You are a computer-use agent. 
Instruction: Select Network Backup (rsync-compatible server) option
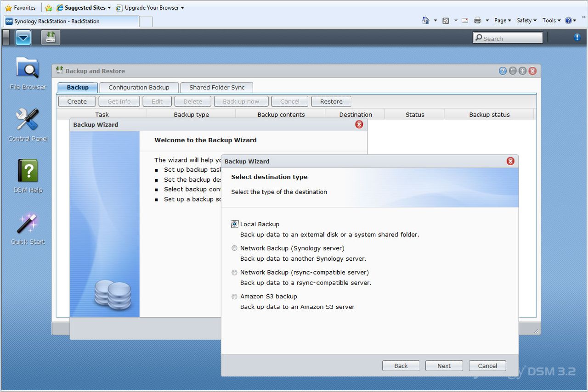(234, 273)
